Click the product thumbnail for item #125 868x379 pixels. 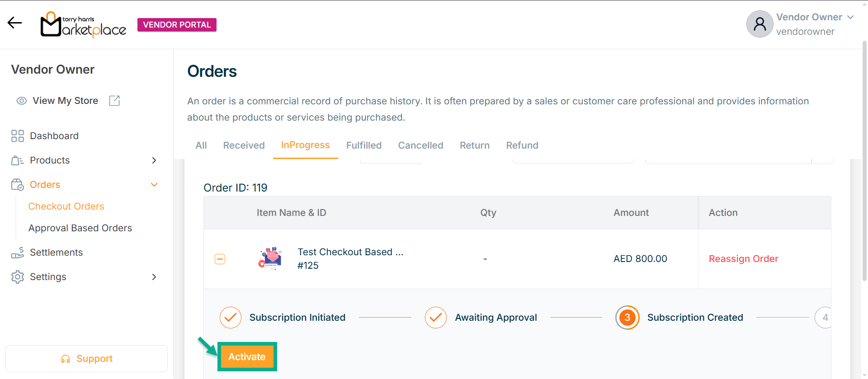[270, 258]
